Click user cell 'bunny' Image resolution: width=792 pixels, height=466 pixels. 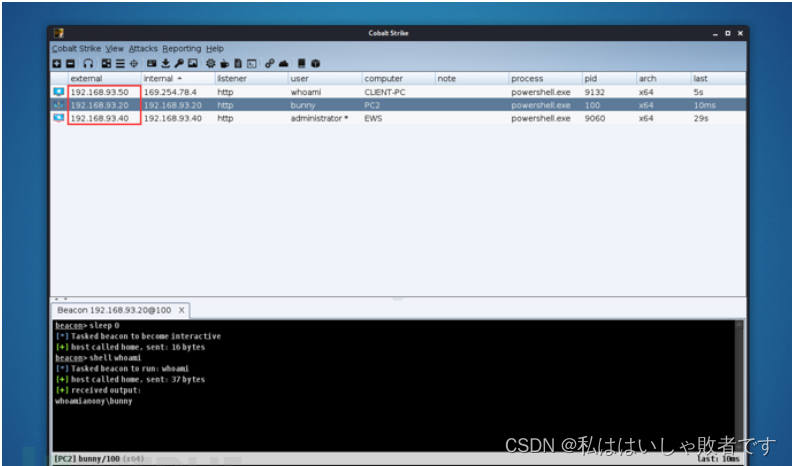click(303, 105)
